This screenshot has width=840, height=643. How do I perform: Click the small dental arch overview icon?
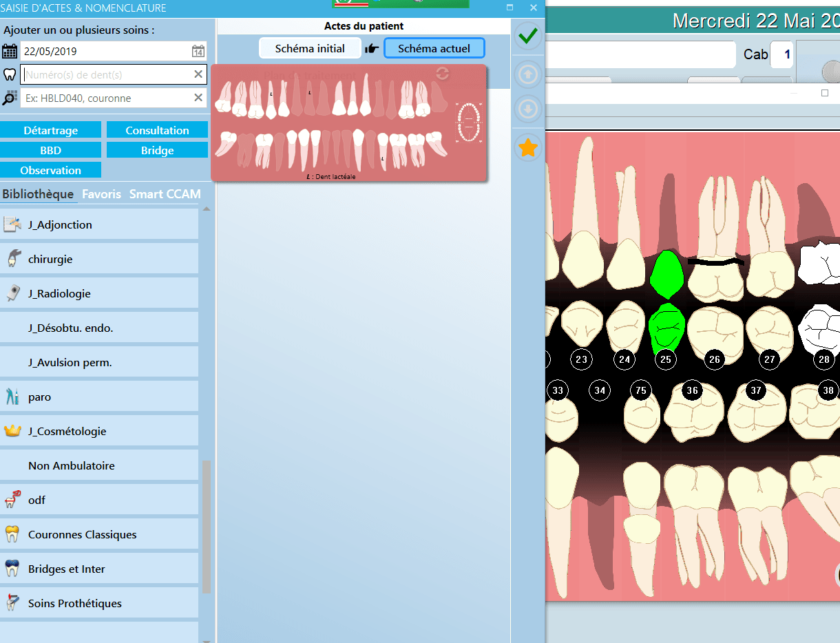[x=469, y=122]
